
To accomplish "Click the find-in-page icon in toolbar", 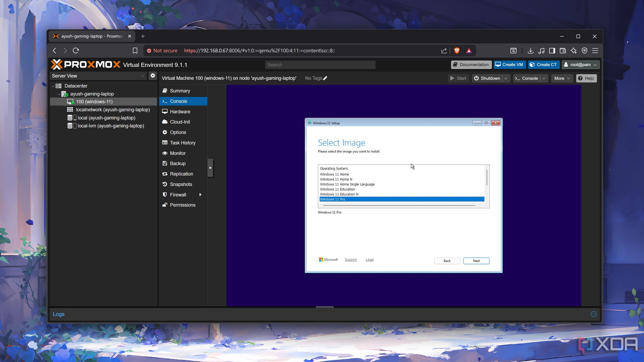I will point(513,51).
